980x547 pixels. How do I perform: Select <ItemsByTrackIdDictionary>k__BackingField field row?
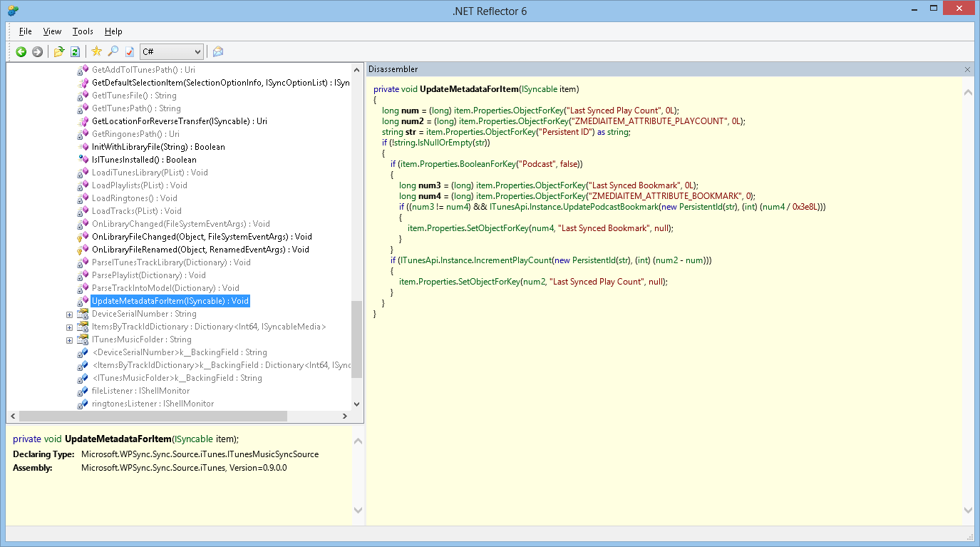coord(221,365)
